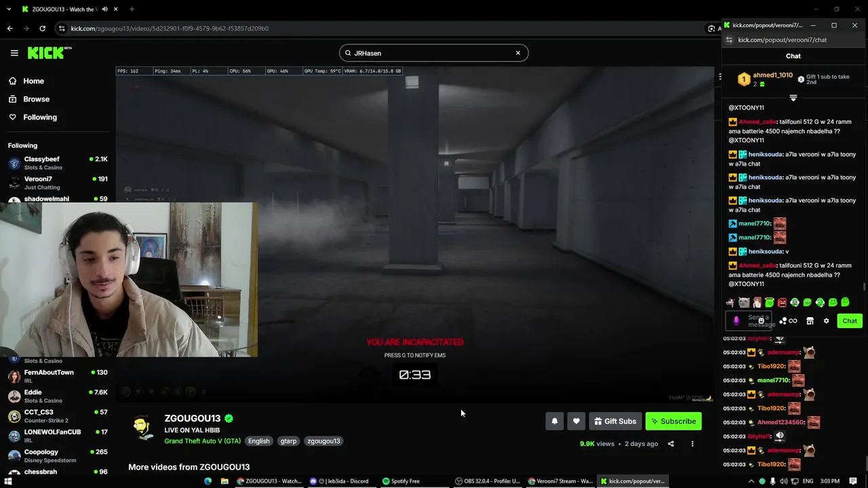The width and height of the screenshot is (868, 488).
Task: Open CCT_CS3 channel in sidebar
Action: (x=57, y=415)
